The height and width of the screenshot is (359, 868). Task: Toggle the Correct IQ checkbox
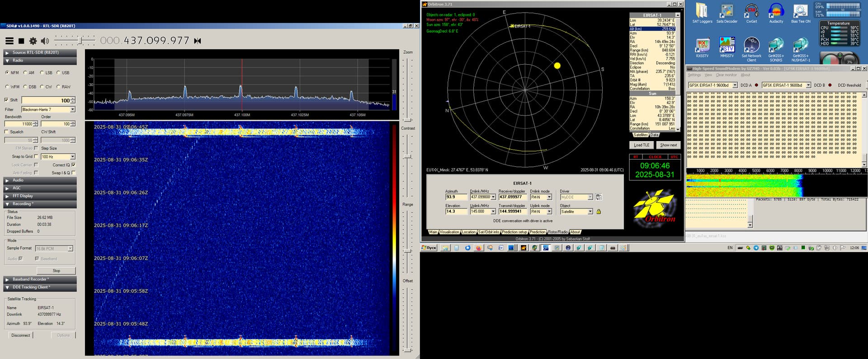[x=73, y=165]
